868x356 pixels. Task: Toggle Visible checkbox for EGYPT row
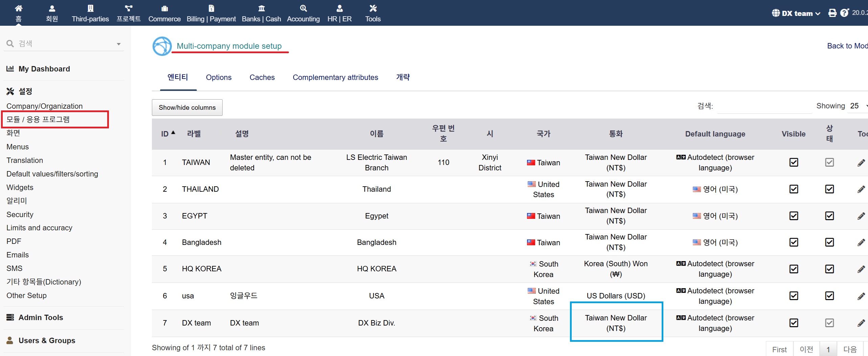(794, 216)
